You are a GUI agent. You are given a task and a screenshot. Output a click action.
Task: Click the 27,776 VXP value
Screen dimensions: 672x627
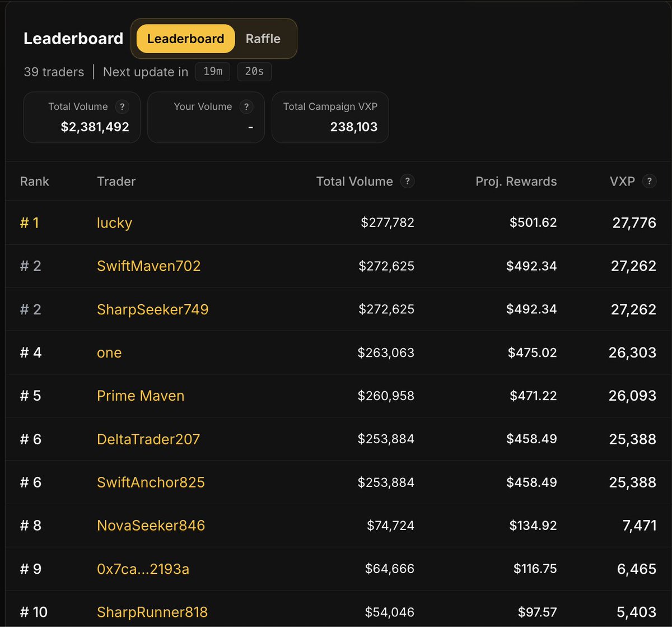(634, 223)
